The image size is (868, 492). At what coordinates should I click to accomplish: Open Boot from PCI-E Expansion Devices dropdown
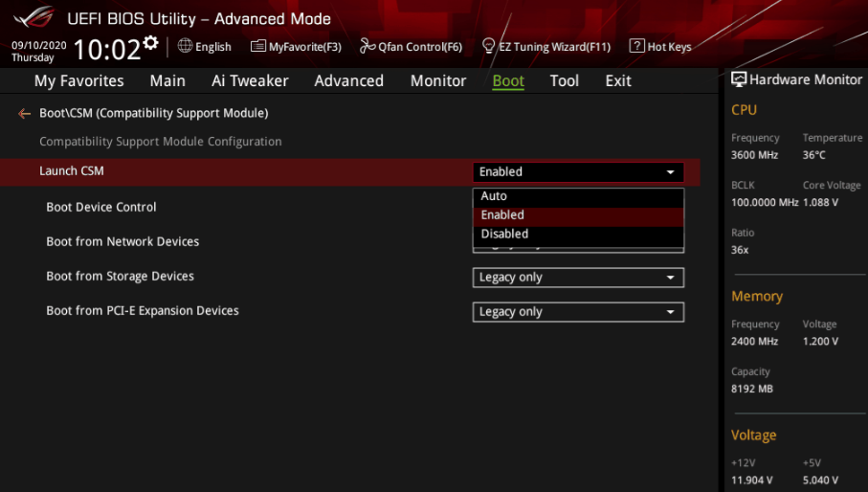click(578, 312)
